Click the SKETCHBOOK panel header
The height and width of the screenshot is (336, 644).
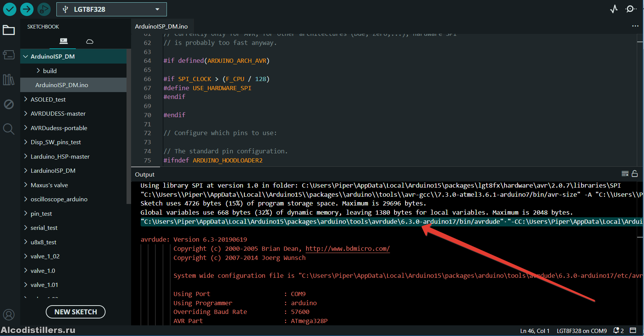(43, 27)
